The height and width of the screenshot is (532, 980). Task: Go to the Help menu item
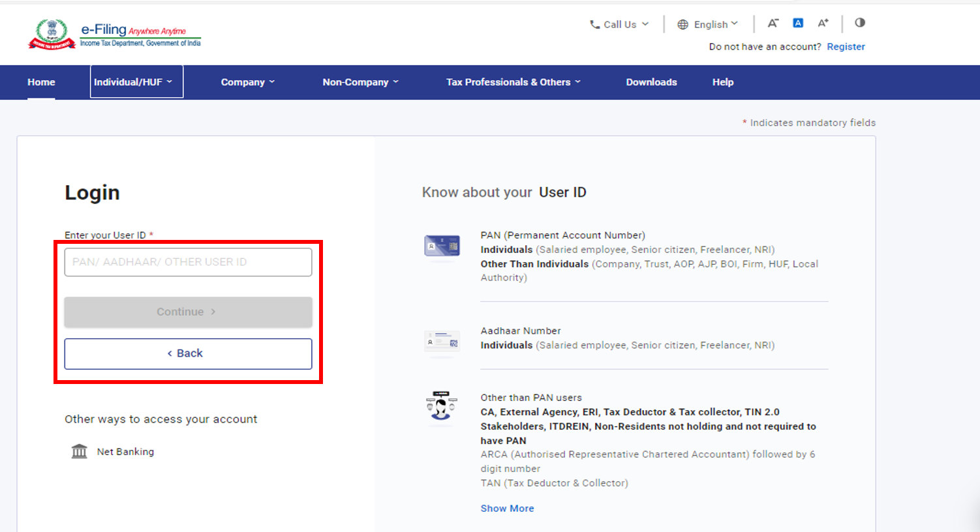[722, 82]
